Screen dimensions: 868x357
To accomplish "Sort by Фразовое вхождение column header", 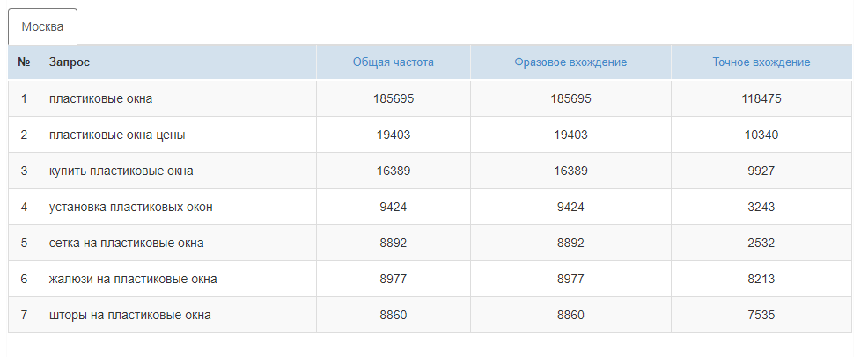I will pyautogui.click(x=570, y=62).
